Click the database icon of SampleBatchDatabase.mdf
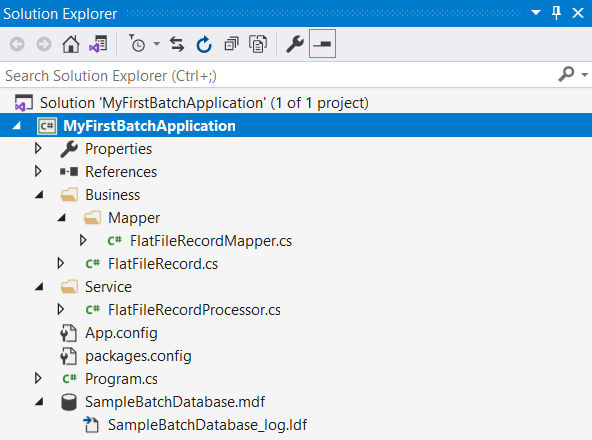The image size is (592, 440). [x=69, y=402]
